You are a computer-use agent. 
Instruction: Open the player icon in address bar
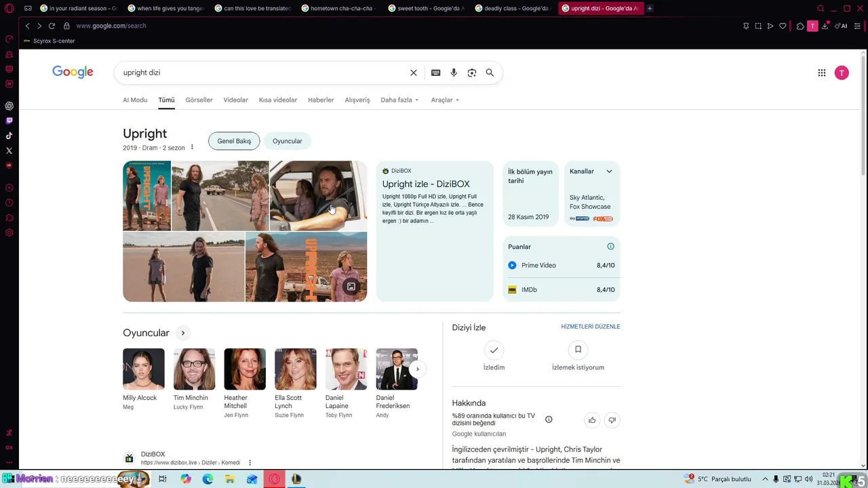tap(770, 26)
